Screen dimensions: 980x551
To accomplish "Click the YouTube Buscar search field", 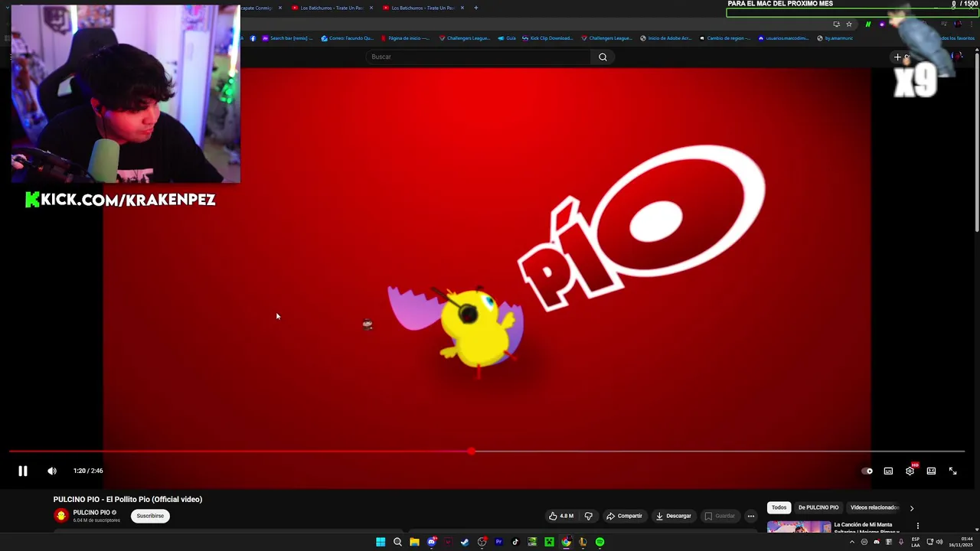I will 478,57.
